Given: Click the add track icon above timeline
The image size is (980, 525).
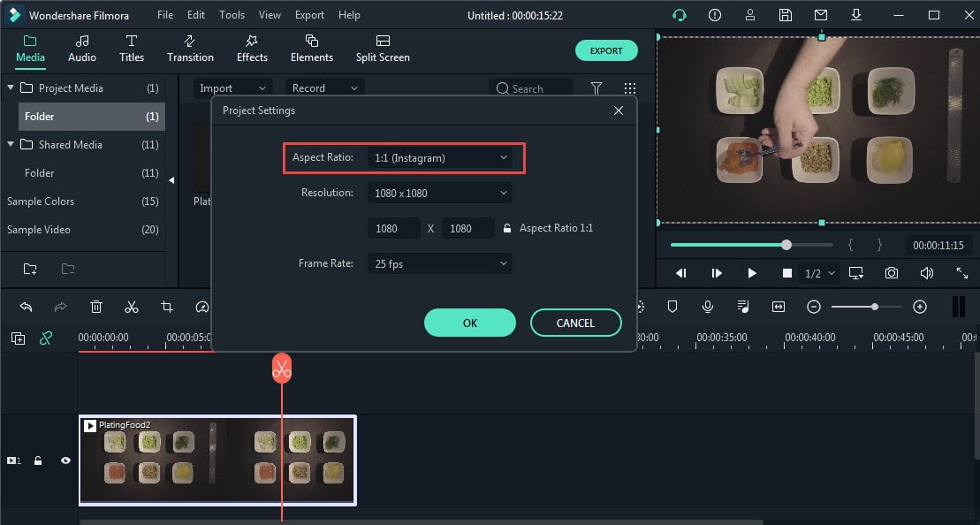Looking at the screenshot, I should [19, 339].
